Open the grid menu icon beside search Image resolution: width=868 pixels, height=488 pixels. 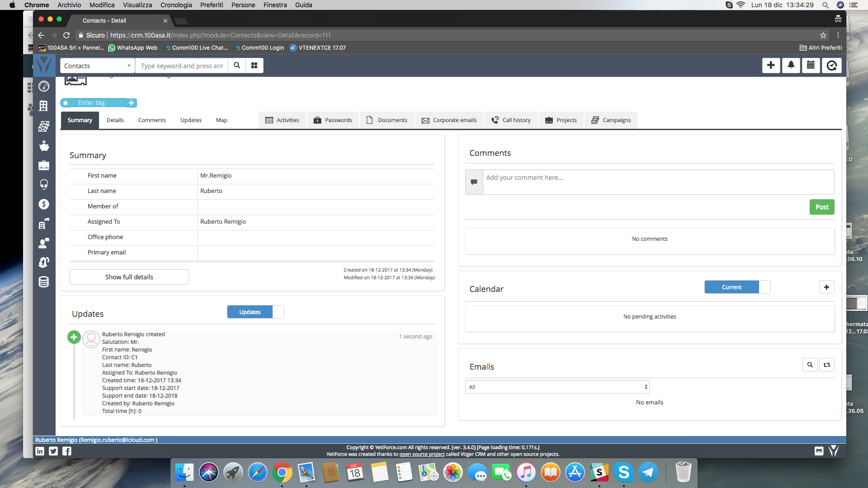tap(254, 66)
